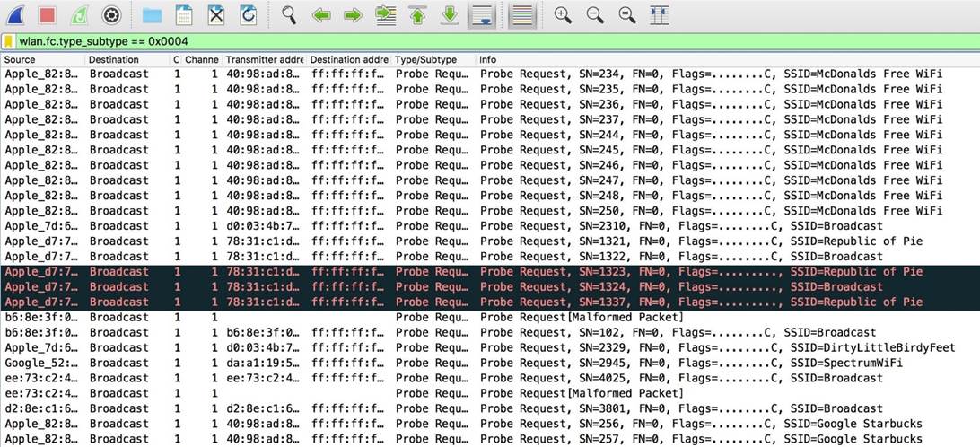Screen dimensions: 980x447
Task: Open a capture file folder icon
Action: coord(152,14)
